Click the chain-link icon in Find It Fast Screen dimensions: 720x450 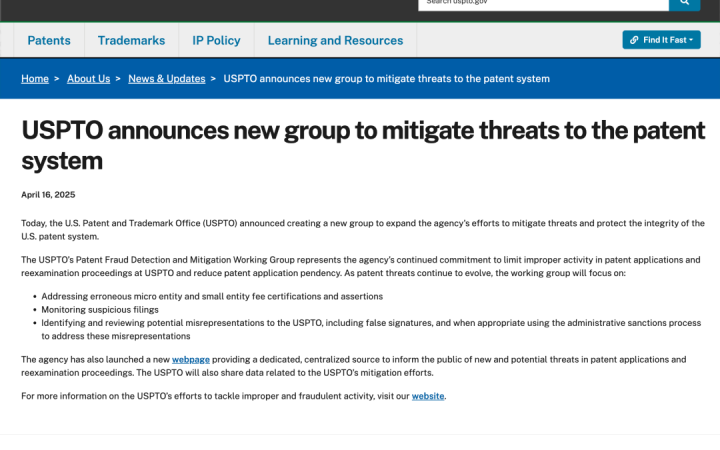point(634,40)
